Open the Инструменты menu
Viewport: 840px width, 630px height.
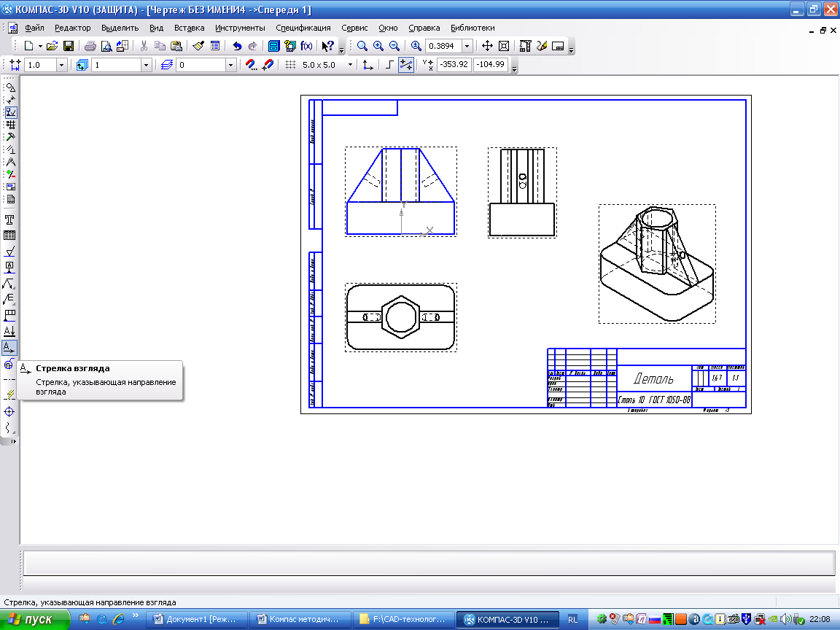(240, 28)
